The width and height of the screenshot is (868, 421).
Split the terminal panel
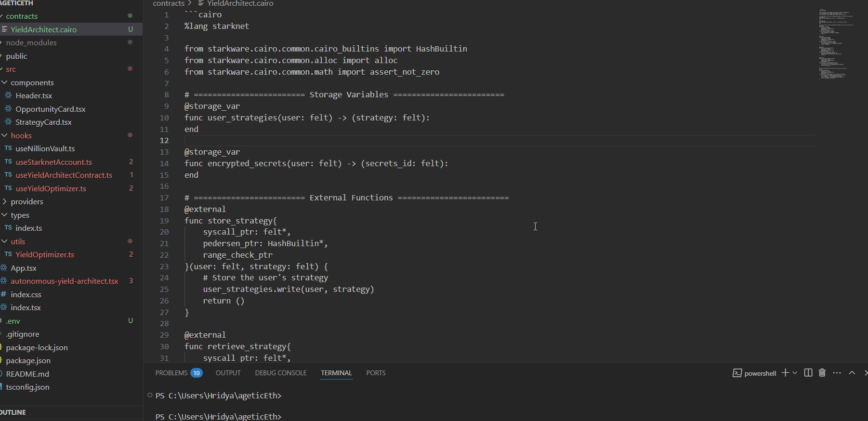808,372
